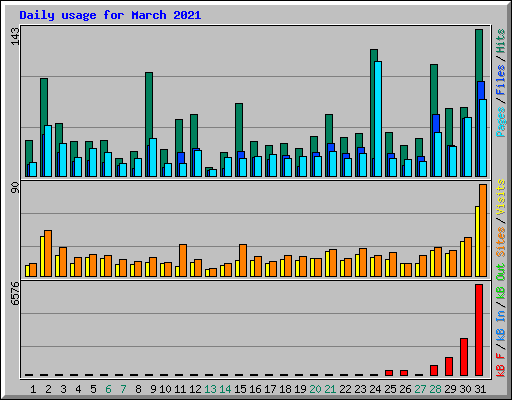Click the 143 axis label of top chart
Viewport: 512px width, 400px height.
[x=15, y=36]
